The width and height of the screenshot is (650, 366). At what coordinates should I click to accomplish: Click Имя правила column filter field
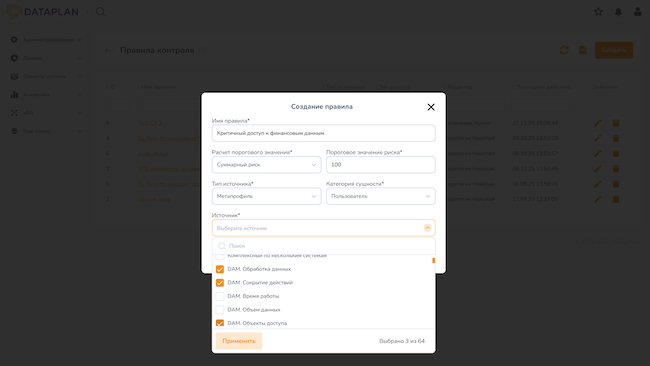point(169,105)
